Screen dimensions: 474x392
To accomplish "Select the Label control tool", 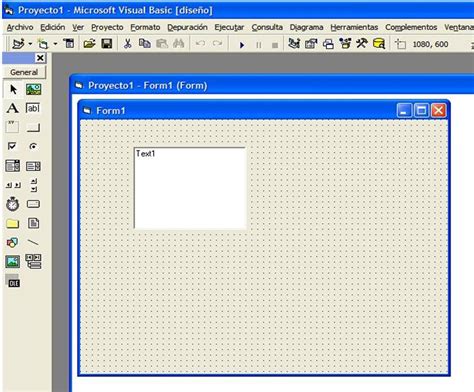I will tap(13, 108).
